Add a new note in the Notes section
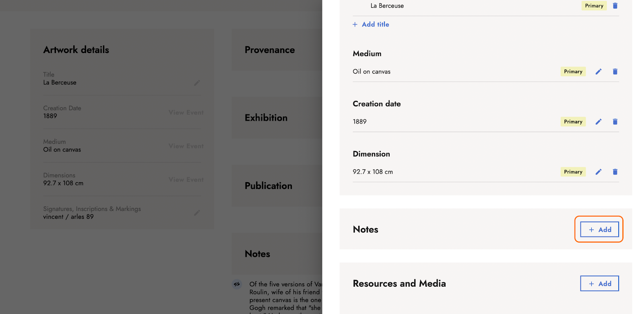 (599, 230)
